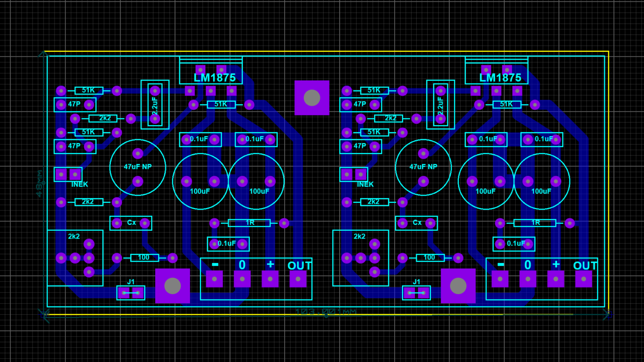The height and width of the screenshot is (362, 644).
Task: Click the INEK label on the left channel
Action: (79, 184)
